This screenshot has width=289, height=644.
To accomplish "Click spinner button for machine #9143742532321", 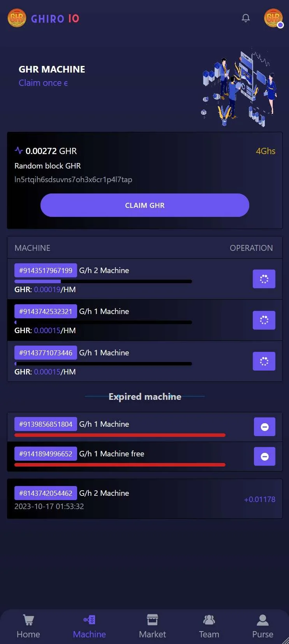I will point(264,320).
